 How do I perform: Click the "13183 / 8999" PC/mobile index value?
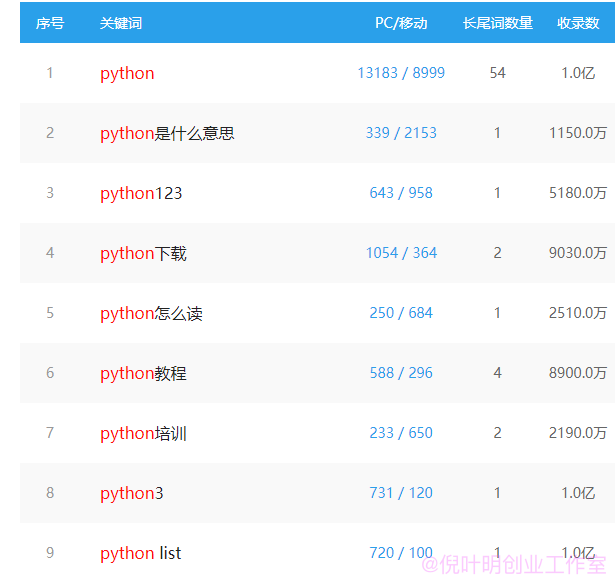click(401, 73)
